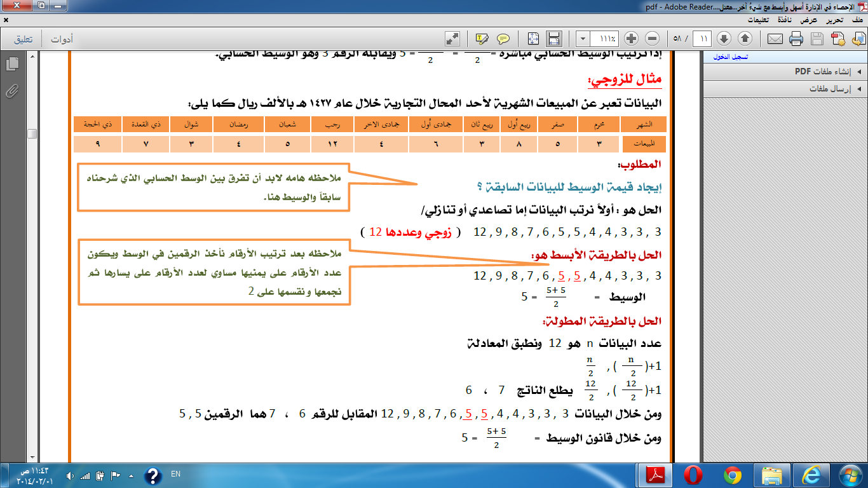This screenshot has width=868, height=488.
Task: Switch to read mode with expand arrows
Action: [452, 39]
